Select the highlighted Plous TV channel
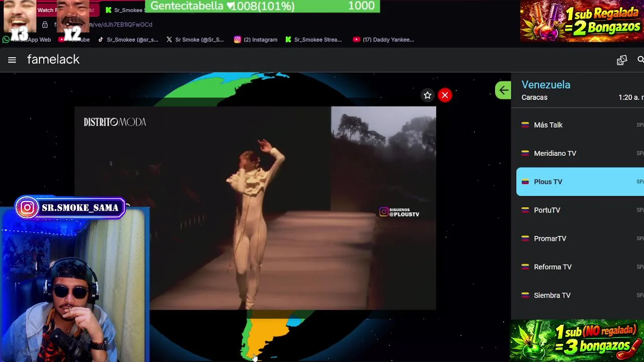Image resolution: width=644 pixels, height=362 pixels. [x=580, y=182]
